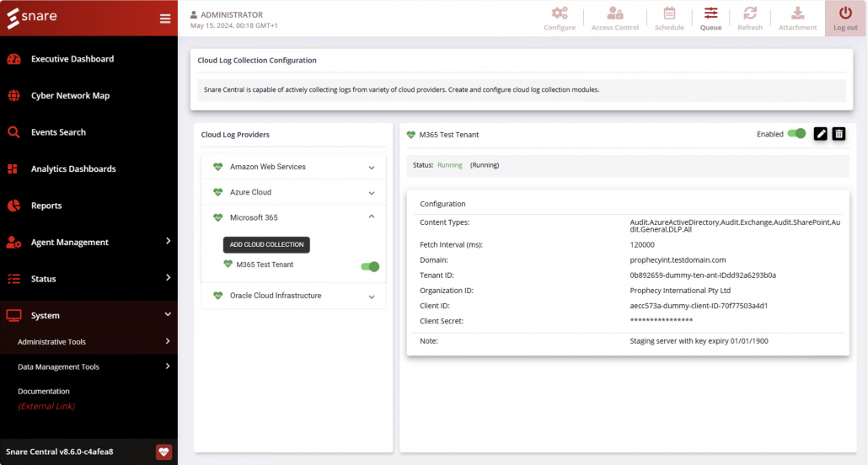Open Analytics Dashboards in the sidebar
Viewport: 868px width, 465px height.
tap(73, 168)
